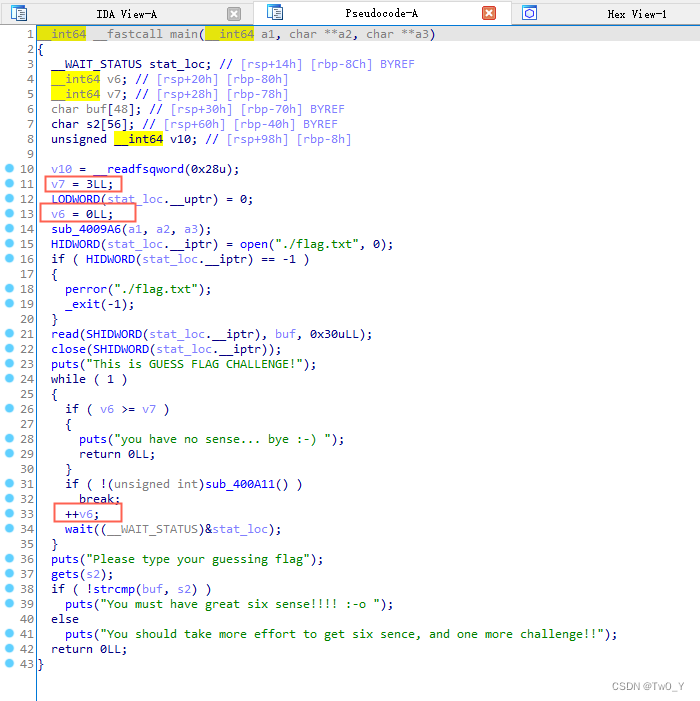Click the 'unsigned __int64 v10' declaration
This screenshot has width=700, height=701.
click(x=124, y=139)
